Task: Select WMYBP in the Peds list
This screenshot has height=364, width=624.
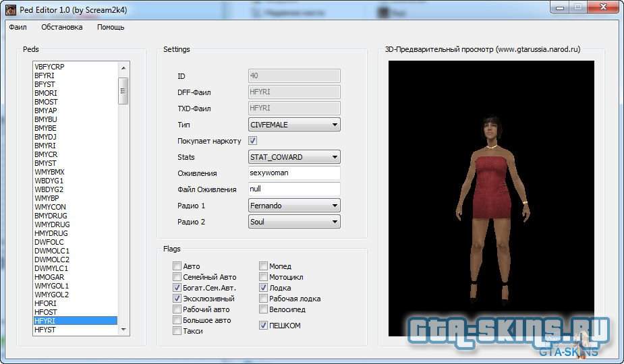Action: coord(76,198)
